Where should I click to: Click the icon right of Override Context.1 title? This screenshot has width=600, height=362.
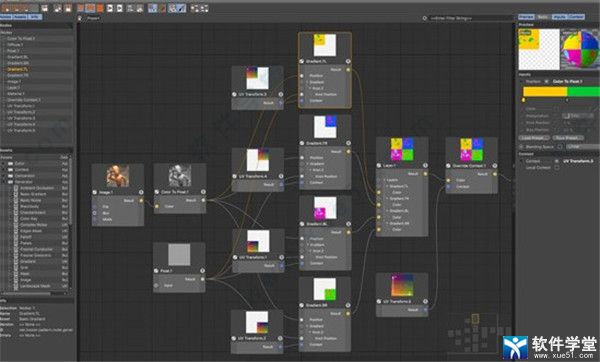tap(495, 166)
